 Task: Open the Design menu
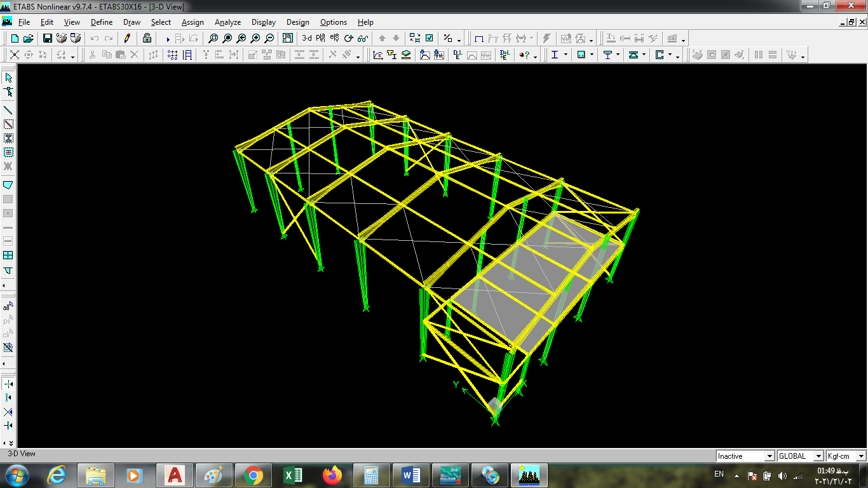[x=298, y=22]
